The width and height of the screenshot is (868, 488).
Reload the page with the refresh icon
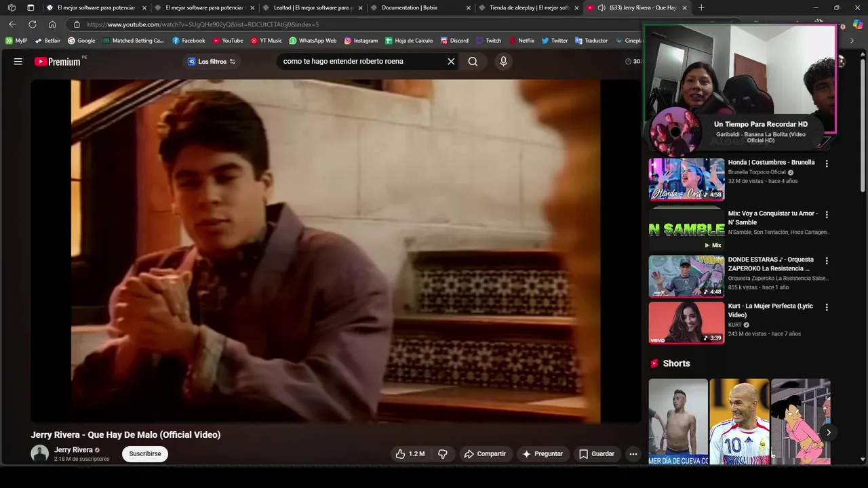click(32, 24)
